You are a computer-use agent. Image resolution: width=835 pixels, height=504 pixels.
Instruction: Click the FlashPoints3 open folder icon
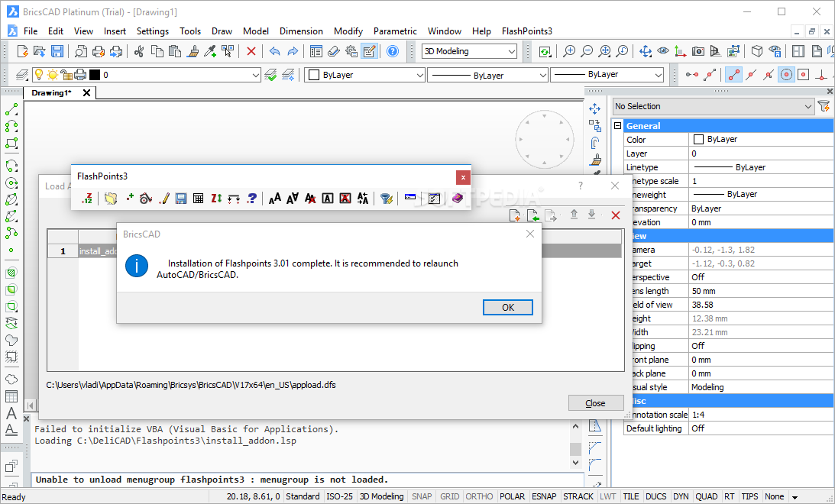111,199
